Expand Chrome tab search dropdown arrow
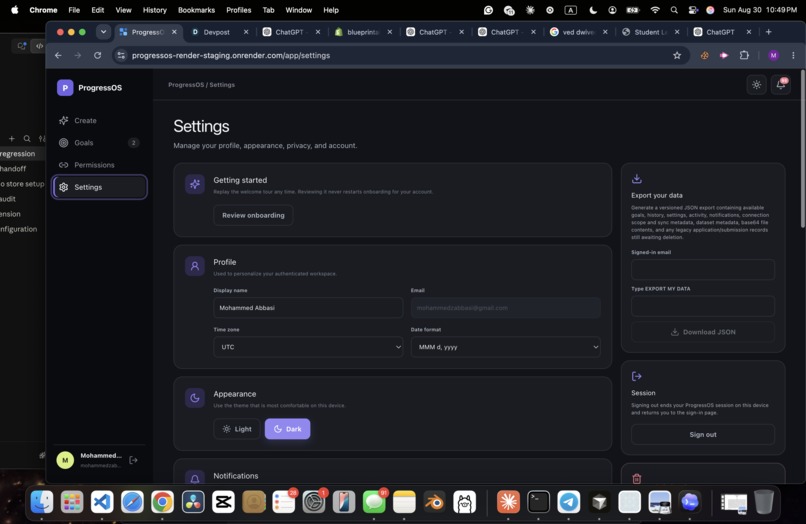The height and width of the screenshot is (524, 806). point(103,32)
